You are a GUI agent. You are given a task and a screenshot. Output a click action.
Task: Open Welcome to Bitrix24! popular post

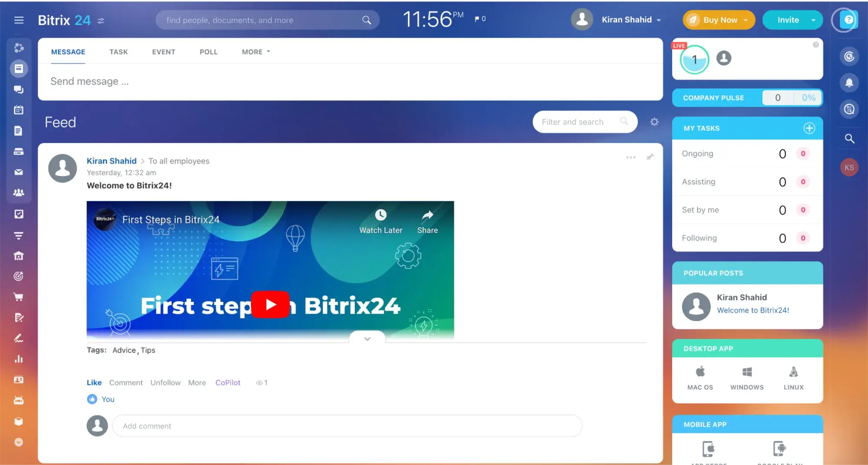(x=753, y=310)
